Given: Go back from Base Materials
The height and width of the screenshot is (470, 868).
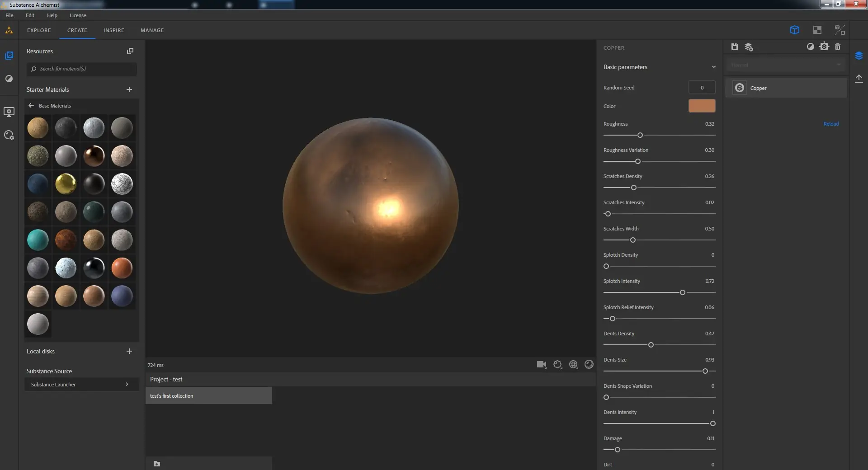Looking at the screenshot, I should pyautogui.click(x=31, y=105).
